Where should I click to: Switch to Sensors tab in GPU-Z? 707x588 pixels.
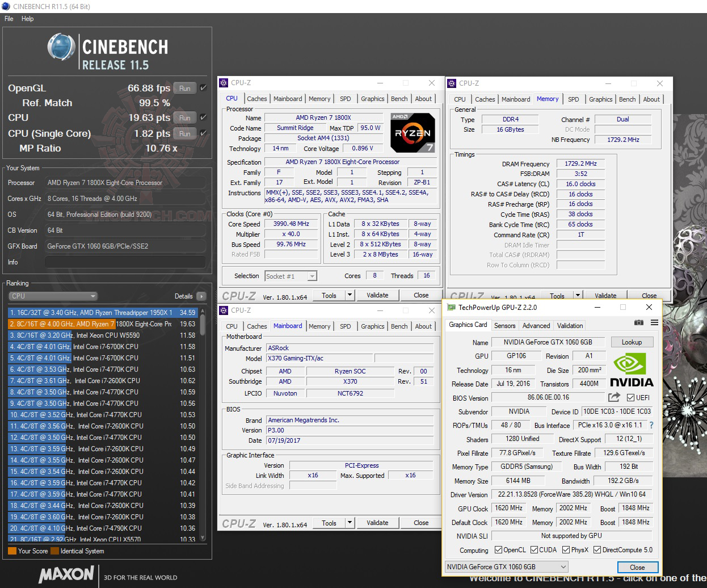pos(505,326)
